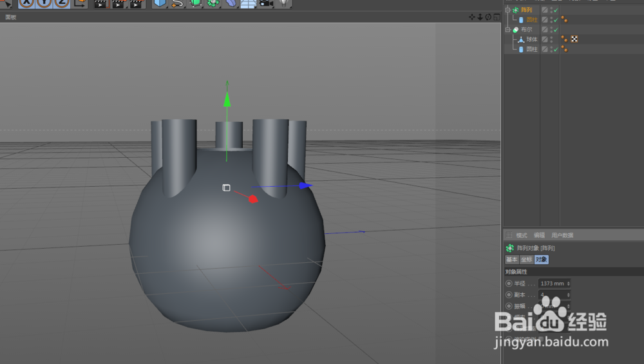This screenshot has width=644, height=364.
Task: Click the 半径 animation radio circle
Action: [x=509, y=283]
